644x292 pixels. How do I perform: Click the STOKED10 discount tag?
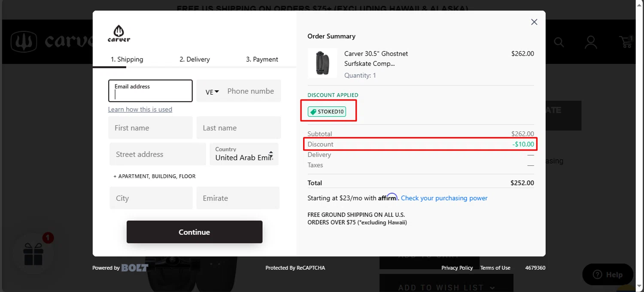[327, 112]
